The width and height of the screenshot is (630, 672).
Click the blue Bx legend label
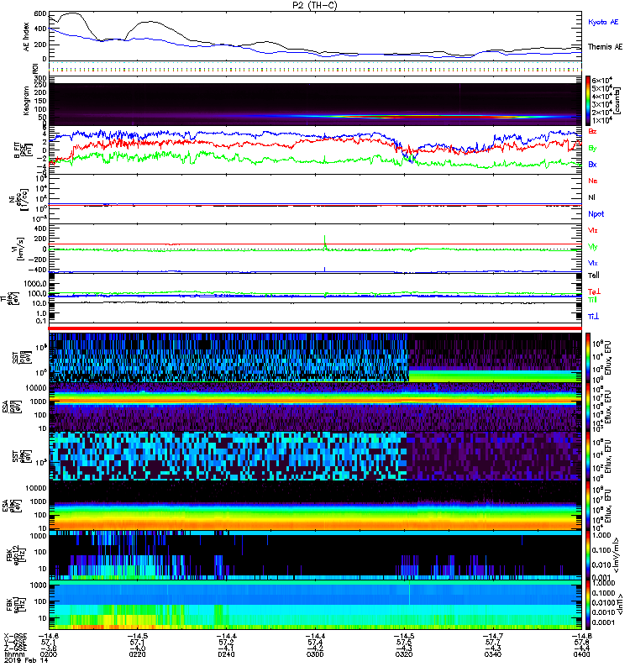(592, 165)
